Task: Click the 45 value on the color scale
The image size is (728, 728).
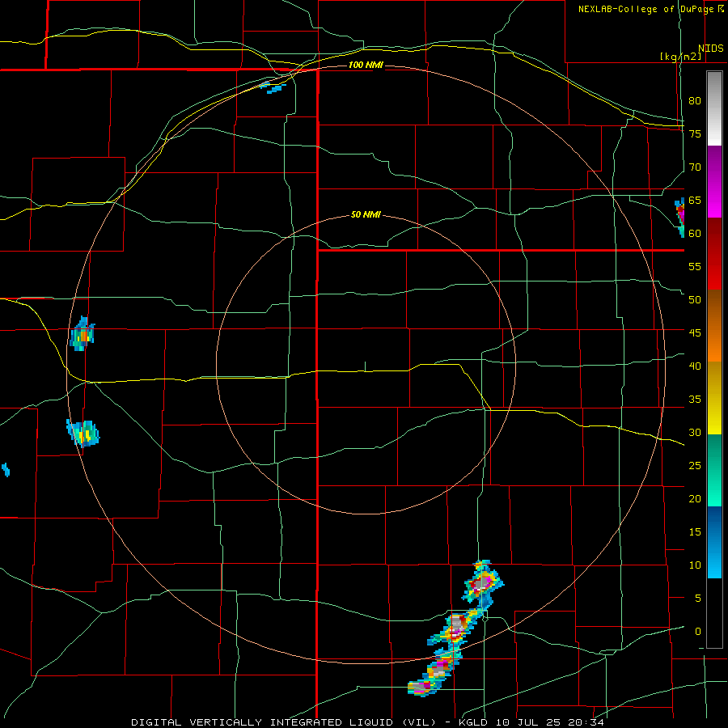Action: point(695,333)
